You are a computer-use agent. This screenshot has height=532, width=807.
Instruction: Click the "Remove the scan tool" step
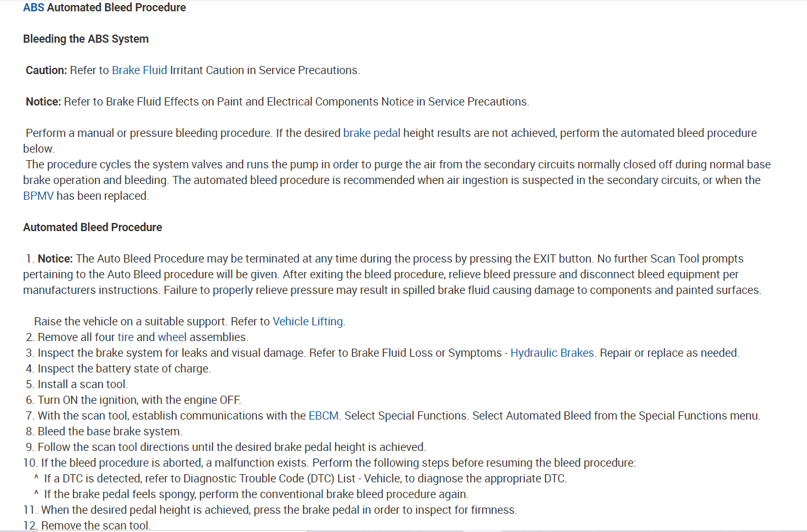[96, 525]
